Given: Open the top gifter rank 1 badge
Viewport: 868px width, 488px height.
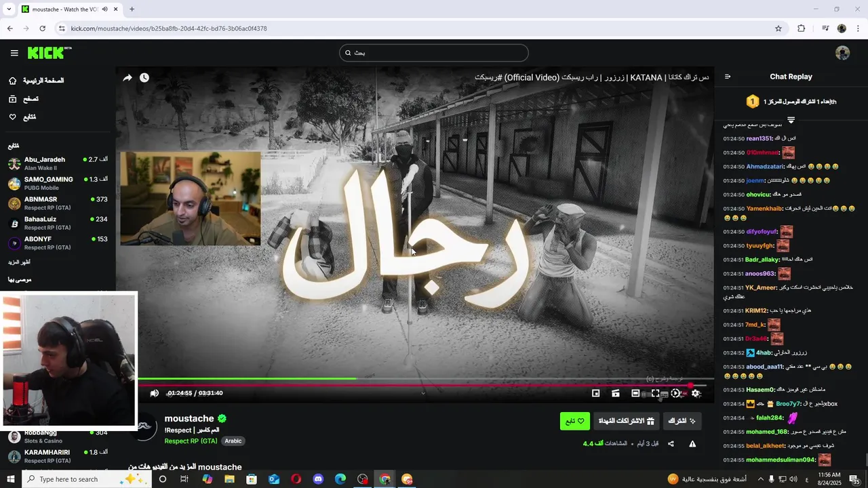Looking at the screenshot, I should [752, 102].
